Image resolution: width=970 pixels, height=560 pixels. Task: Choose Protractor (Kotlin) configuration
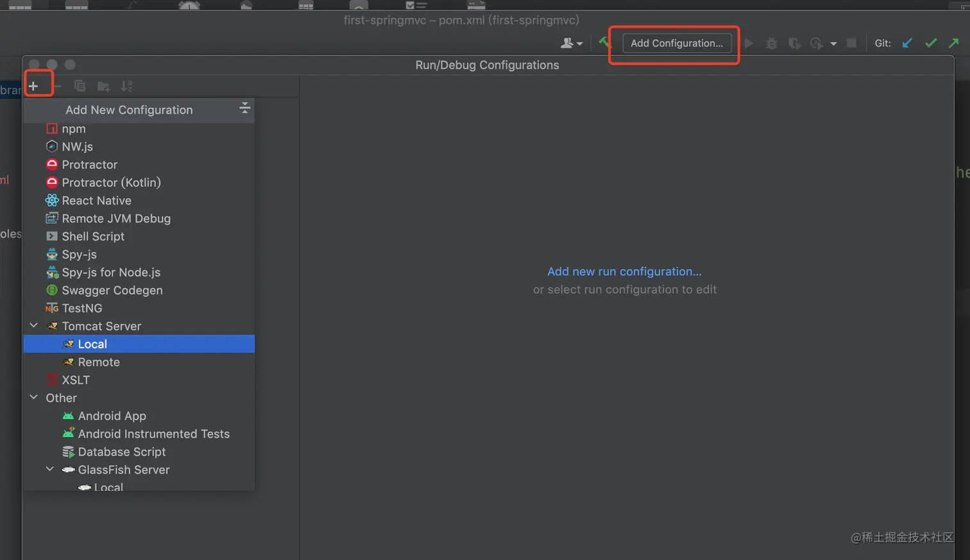(139, 182)
